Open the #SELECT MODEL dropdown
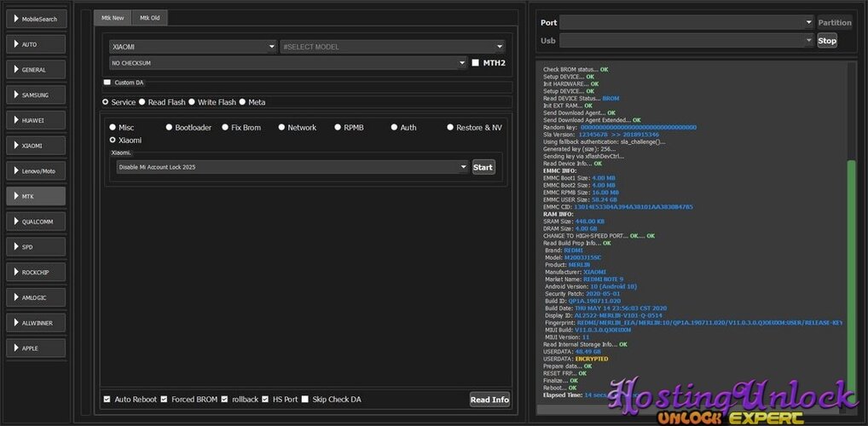The height and width of the screenshot is (426, 868). [x=392, y=47]
